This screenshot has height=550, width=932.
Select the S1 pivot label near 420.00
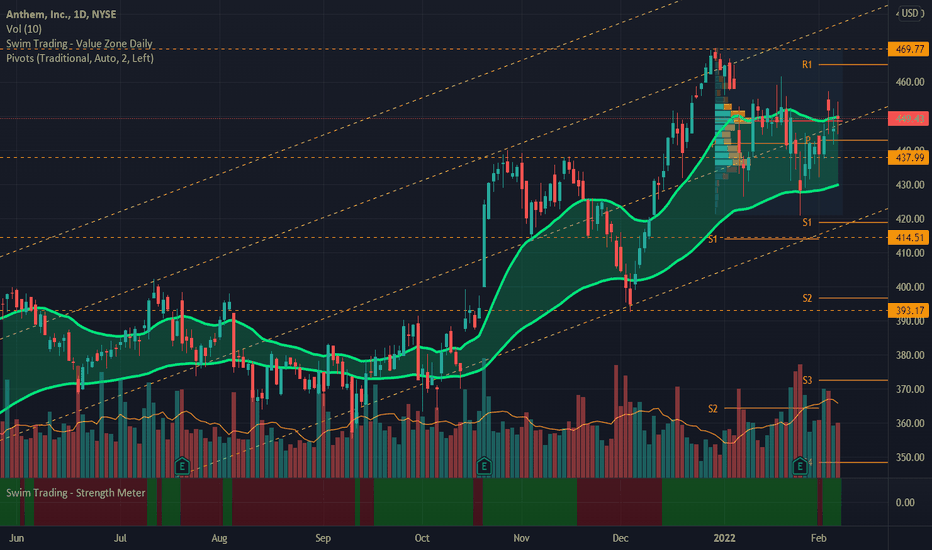[x=807, y=222]
